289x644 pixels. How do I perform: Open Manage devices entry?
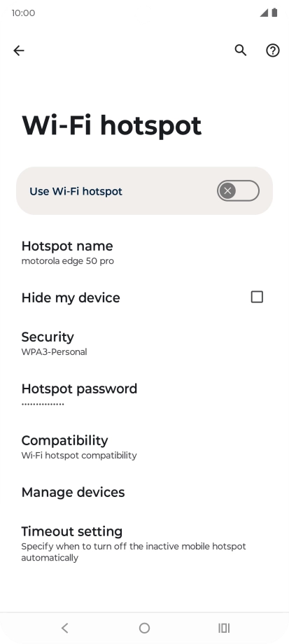pos(144,492)
